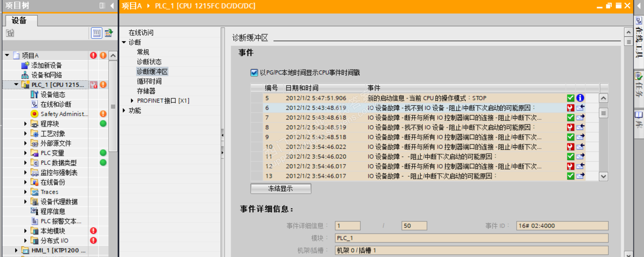Click the table-with-green-arrow icon in the project tree toolbar
This screenshot has height=257, width=644.
(109, 33)
